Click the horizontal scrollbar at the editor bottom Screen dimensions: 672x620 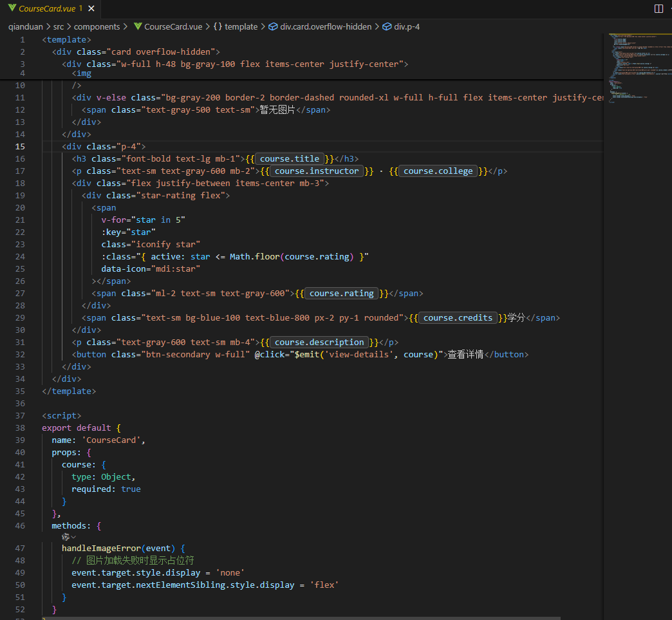coord(300,618)
